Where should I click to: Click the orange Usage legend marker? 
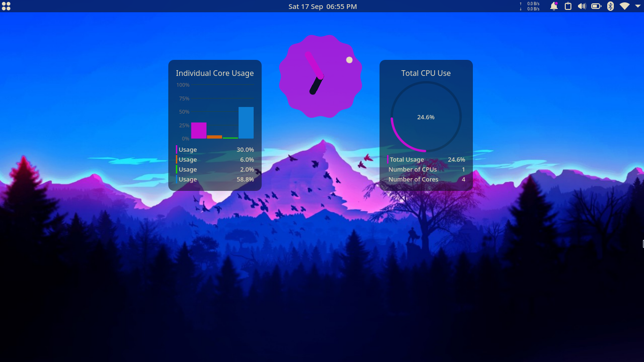coord(177,159)
